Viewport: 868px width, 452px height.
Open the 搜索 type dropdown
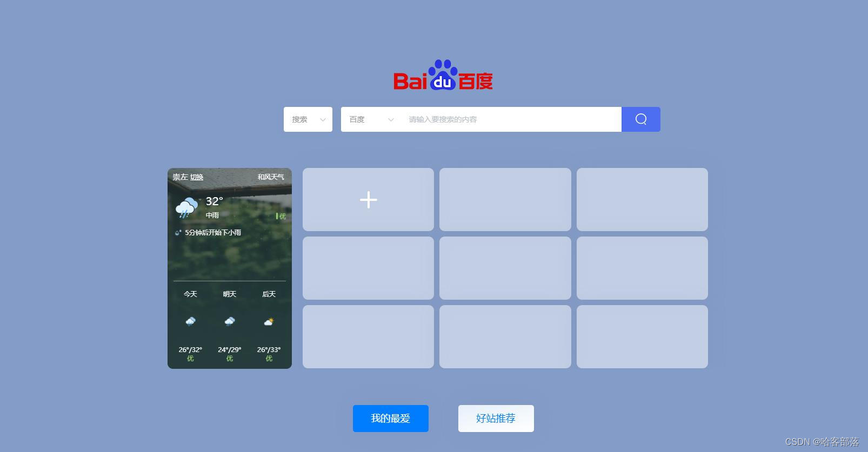[308, 119]
